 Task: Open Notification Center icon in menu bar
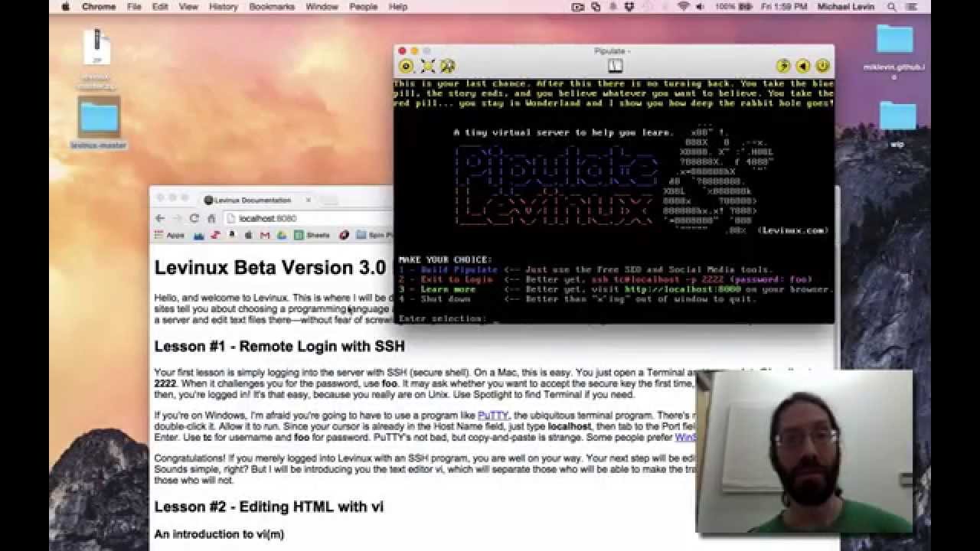pyautogui.click(x=912, y=6)
